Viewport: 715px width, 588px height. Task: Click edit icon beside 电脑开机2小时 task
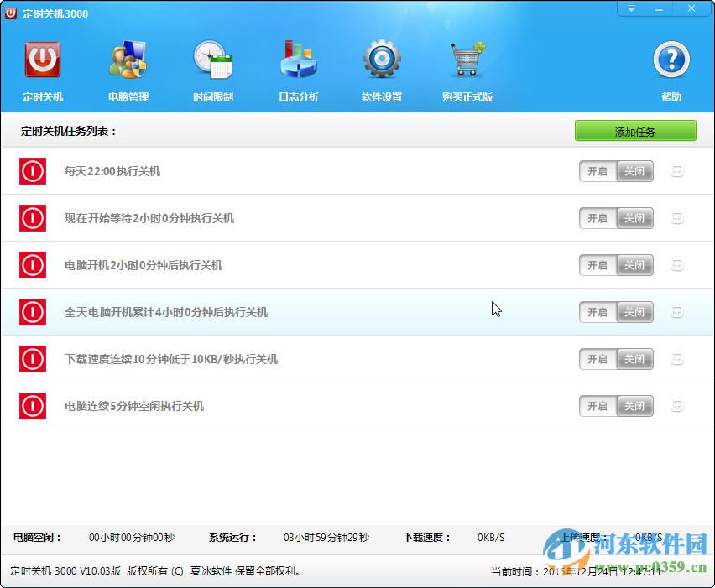point(677,265)
